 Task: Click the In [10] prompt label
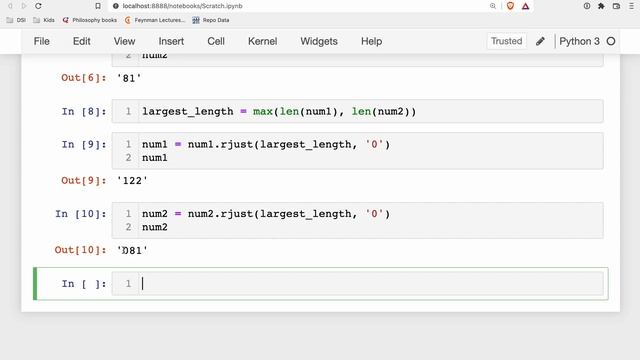[x=80, y=214]
